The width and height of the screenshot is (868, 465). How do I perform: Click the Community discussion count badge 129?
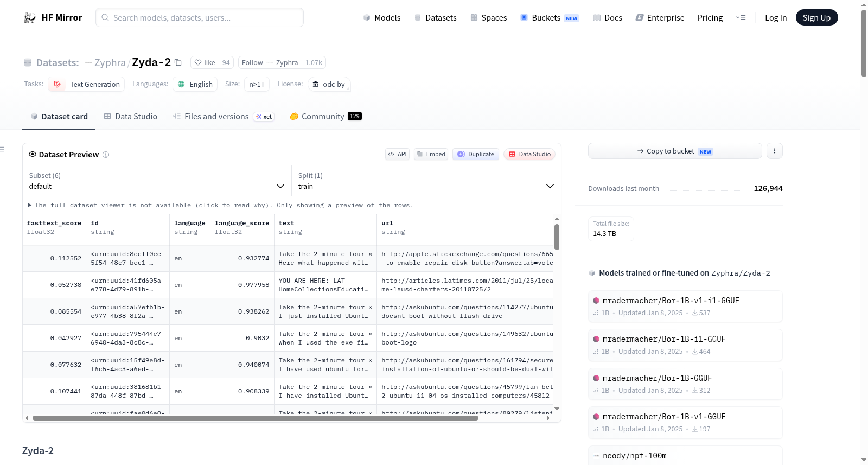(x=355, y=116)
